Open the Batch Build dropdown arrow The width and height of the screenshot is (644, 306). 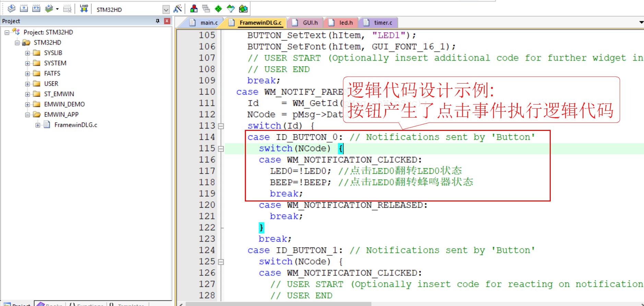[57, 9]
